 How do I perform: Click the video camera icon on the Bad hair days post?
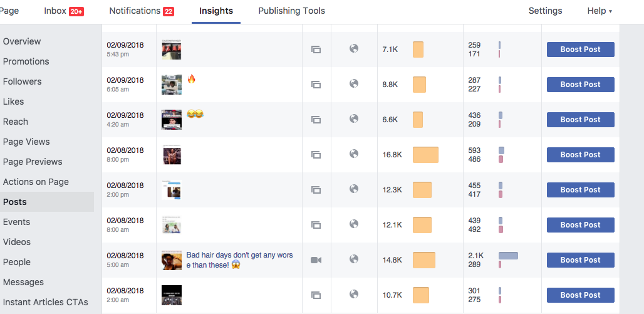coord(316,260)
